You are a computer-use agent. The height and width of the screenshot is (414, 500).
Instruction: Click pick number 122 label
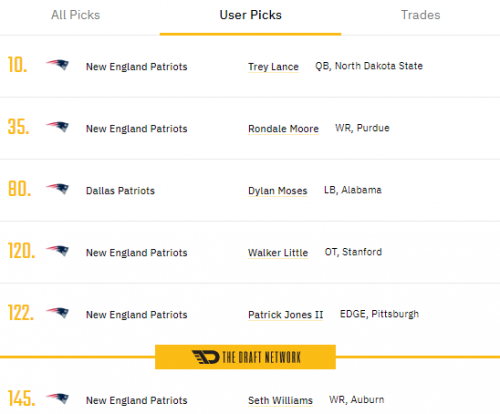[21, 313]
